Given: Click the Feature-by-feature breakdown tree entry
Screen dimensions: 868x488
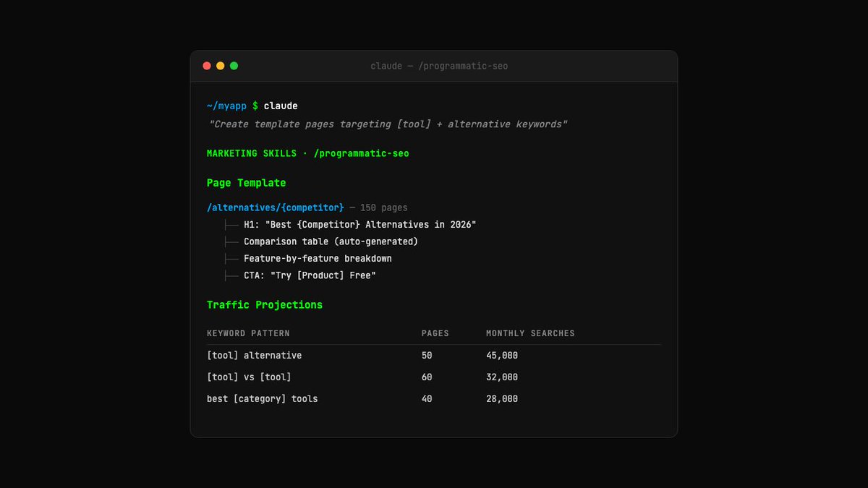Looking at the screenshot, I should (x=318, y=258).
